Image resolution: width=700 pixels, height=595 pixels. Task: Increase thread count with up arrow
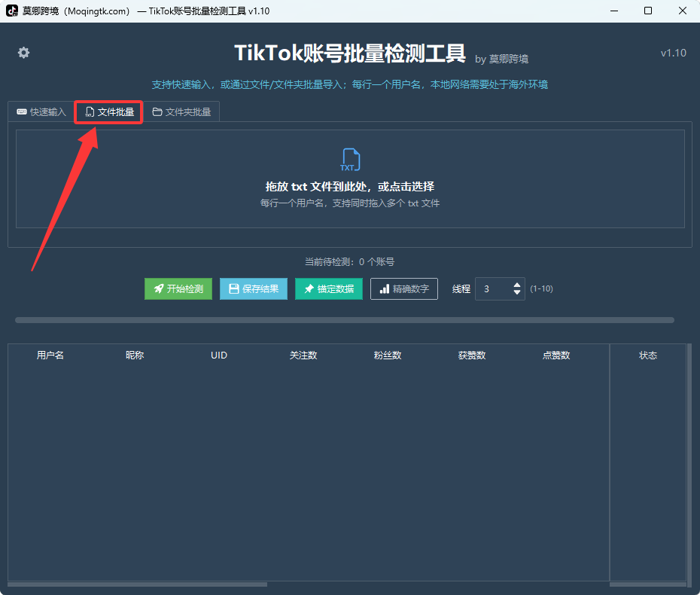[517, 285]
